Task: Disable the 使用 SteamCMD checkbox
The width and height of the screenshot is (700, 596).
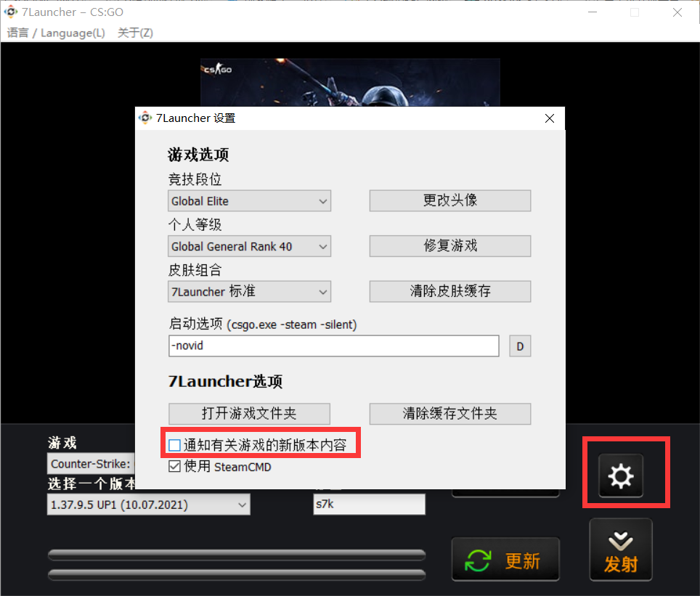Action: click(174, 468)
